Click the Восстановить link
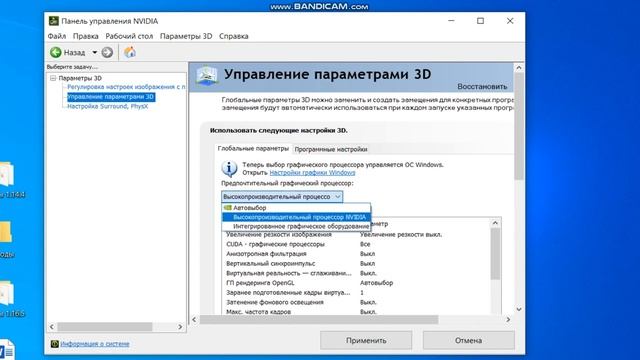The width and height of the screenshot is (640, 360). click(482, 87)
